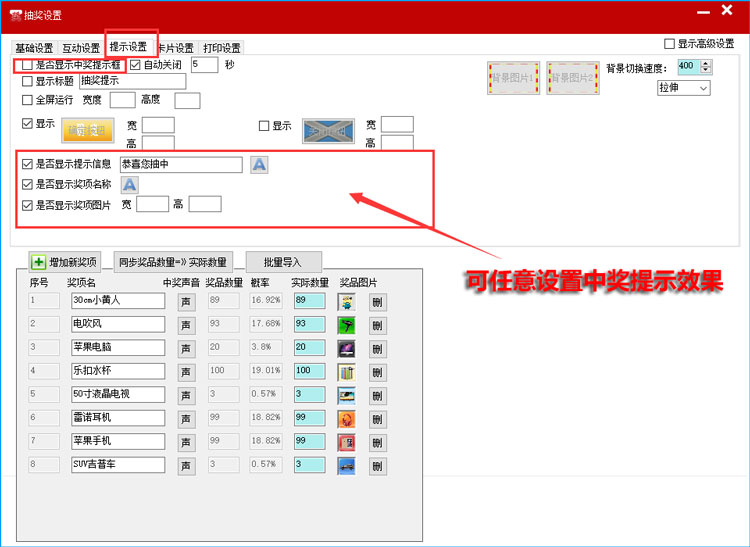750x547 pixels.
Task: Enable the 是否显示中奖提示框 checkbox
Action: point(28,65)
